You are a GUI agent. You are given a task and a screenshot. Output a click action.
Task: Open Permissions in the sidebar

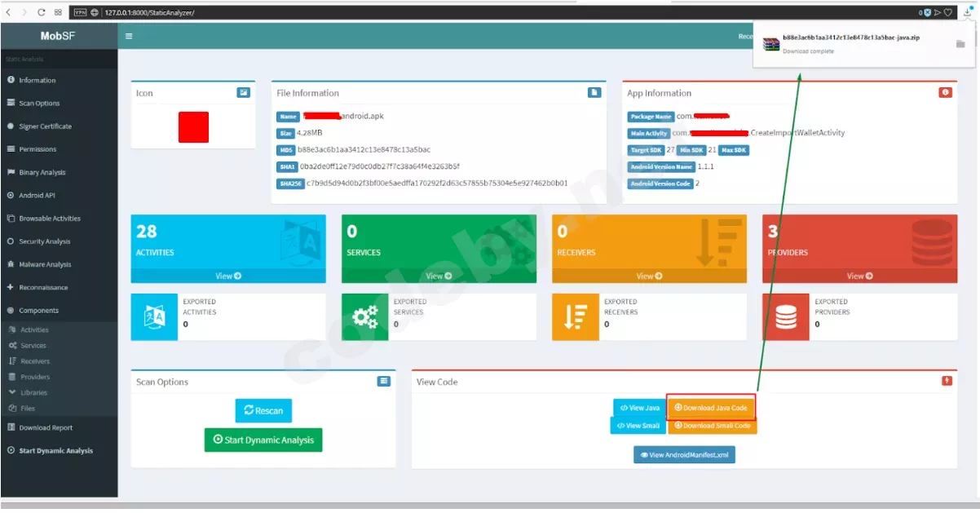[x=59, y=149]
